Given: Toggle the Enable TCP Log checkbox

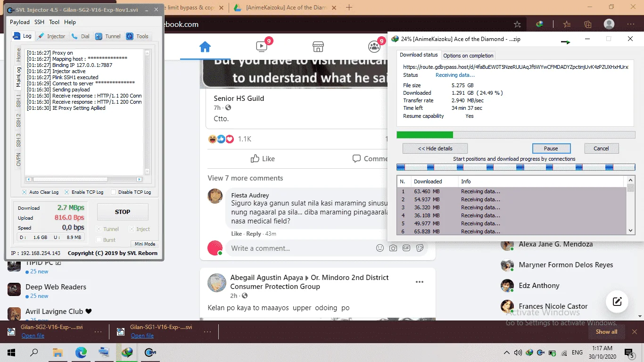Looking at the screenshot, I should [x=83, y=192].
